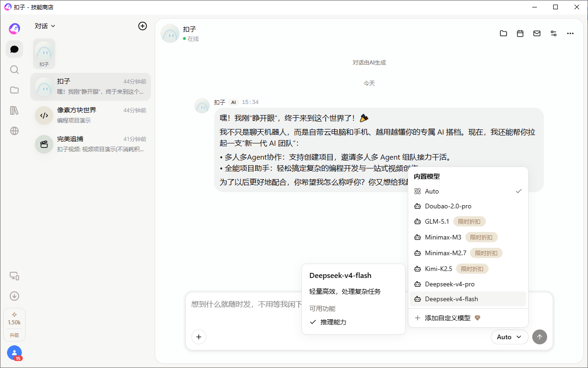Select the Deepseek-v4-flash model
588x368 pixels.
click(468, 299)
